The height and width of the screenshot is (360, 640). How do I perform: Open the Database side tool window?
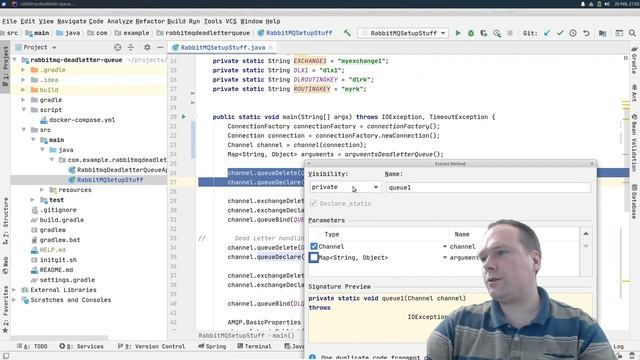[634, 202]
